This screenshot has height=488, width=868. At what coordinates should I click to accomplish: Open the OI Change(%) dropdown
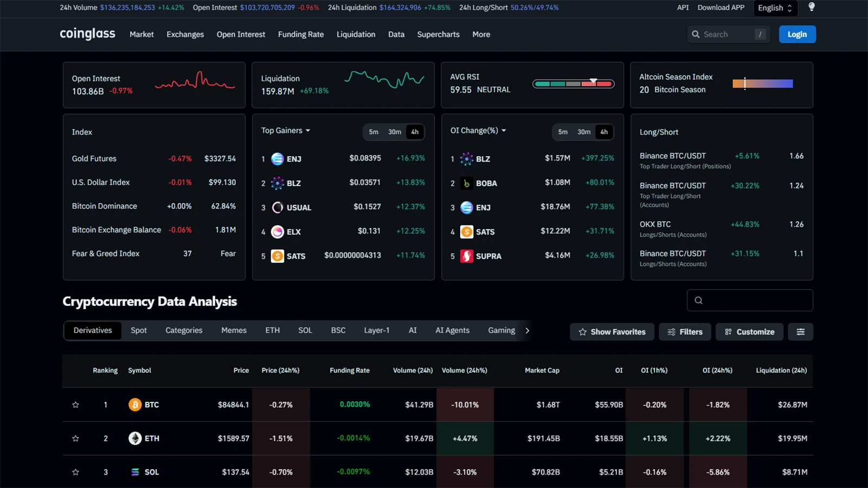478,131
